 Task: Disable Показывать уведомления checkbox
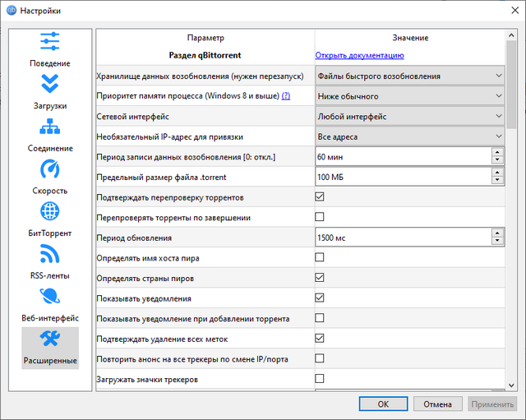320,298
